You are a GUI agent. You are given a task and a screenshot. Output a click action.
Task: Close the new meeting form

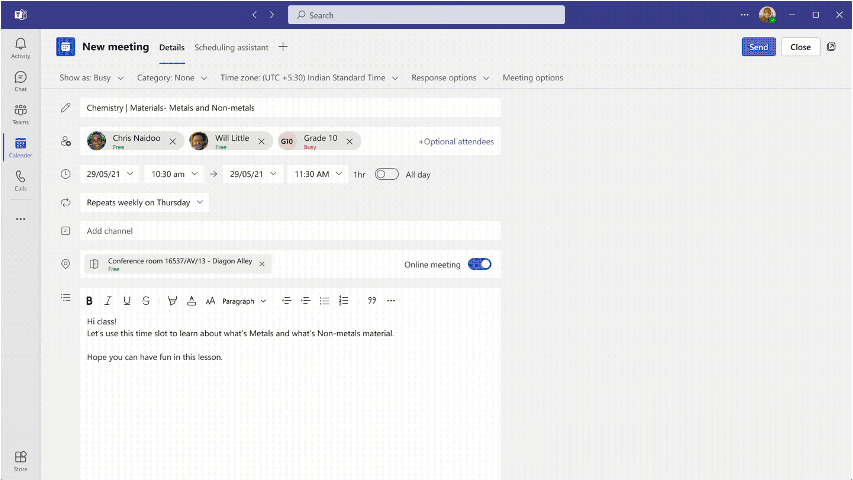(800, 47)
